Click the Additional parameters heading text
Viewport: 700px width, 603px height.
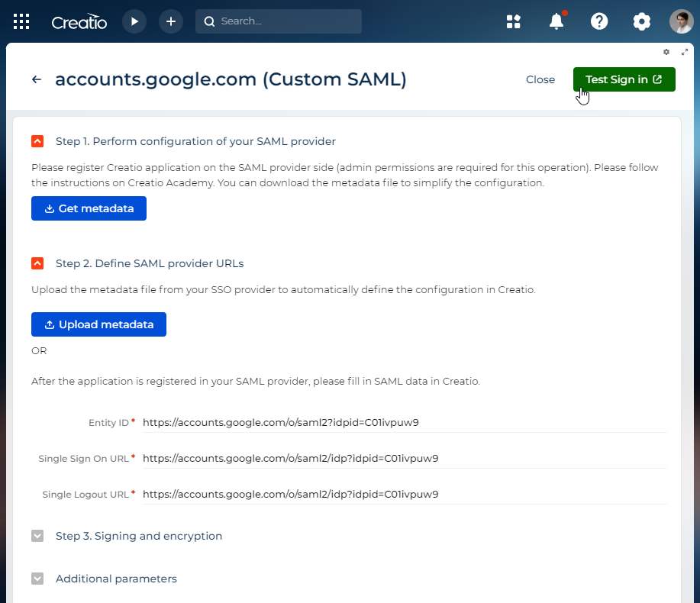point(116,579)
